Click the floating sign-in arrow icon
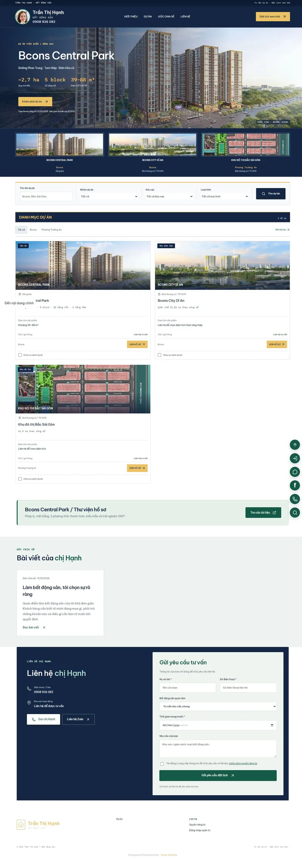302x868 pixels. click(295, 458)
